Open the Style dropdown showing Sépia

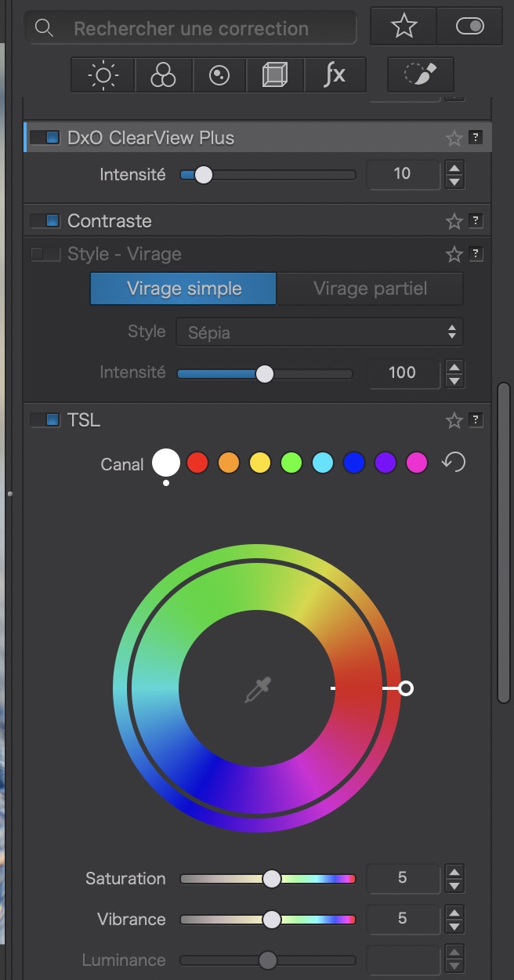(x=320, y=332)
